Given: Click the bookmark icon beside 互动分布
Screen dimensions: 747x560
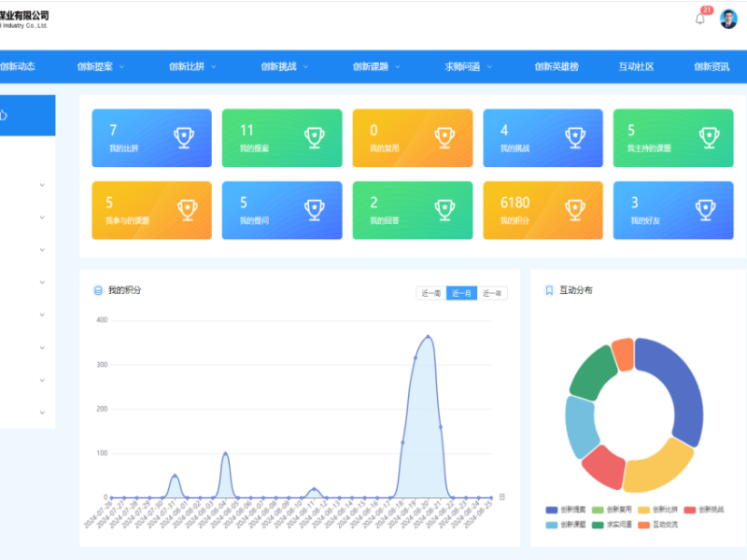Looking at the screenshot, I should pos(549,290).
